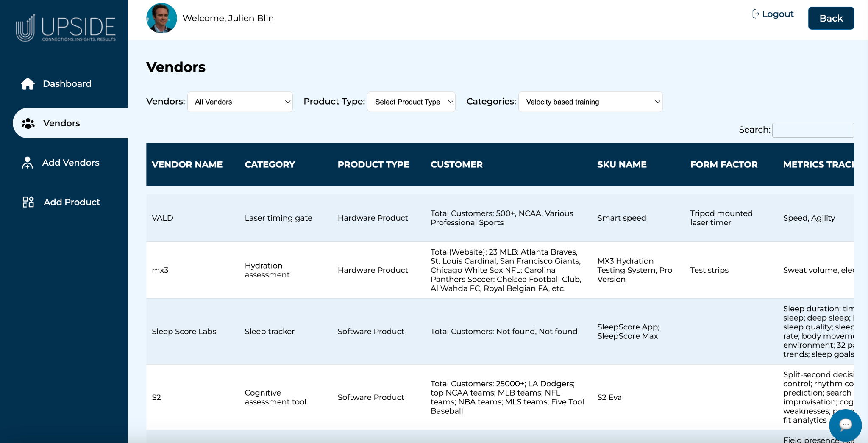Click the Cognitive assessment tool cell

click(x=275, y=397)
